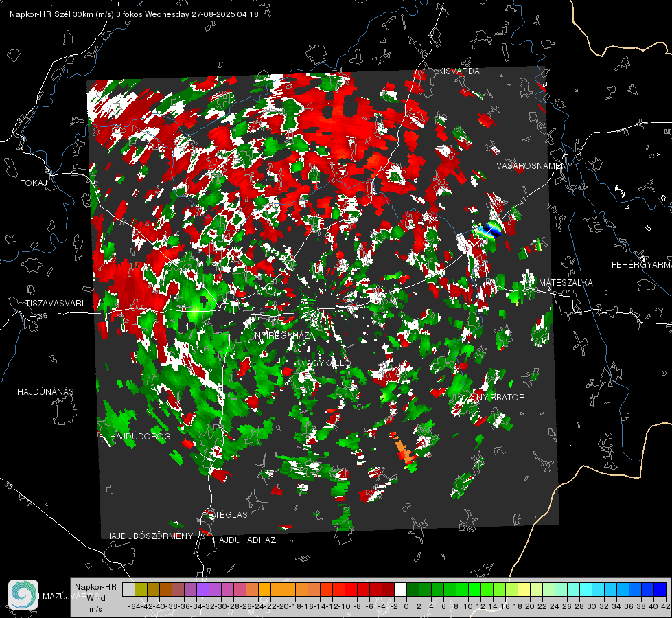
Task: Click the bright green swatch between 10 and 12
Action: [x=474, y=589]
